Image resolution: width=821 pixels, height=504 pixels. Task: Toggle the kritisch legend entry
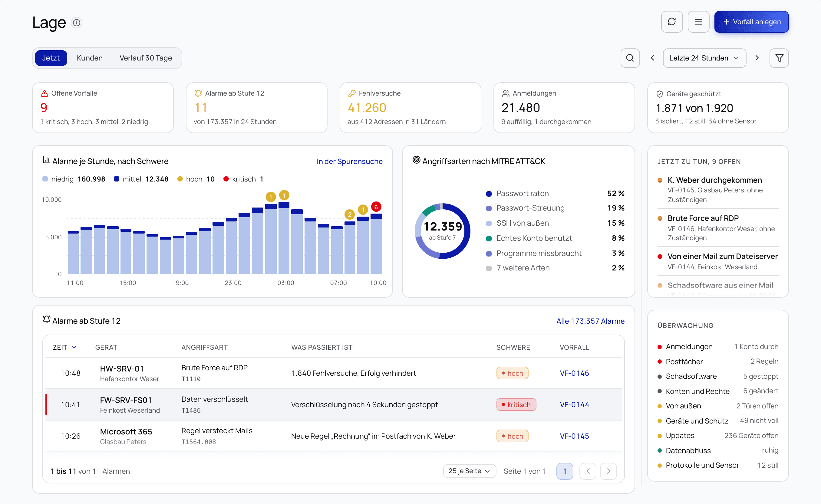click(243, 179)
